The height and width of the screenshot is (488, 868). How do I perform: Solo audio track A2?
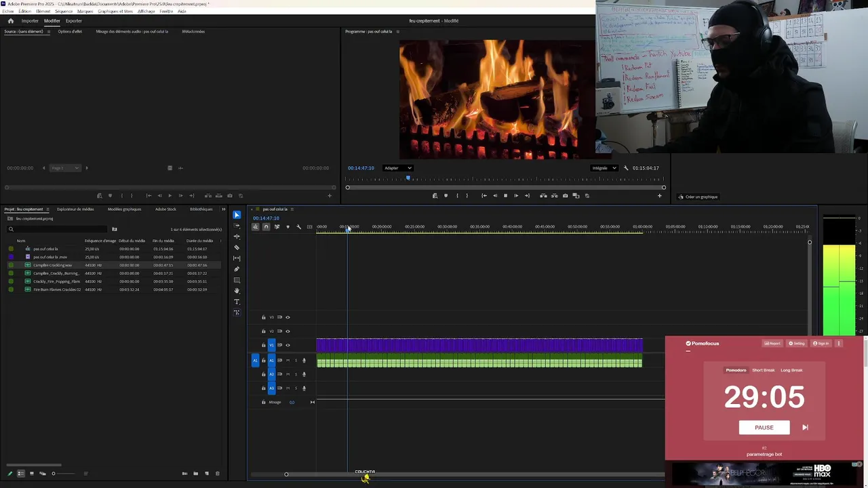296,374
